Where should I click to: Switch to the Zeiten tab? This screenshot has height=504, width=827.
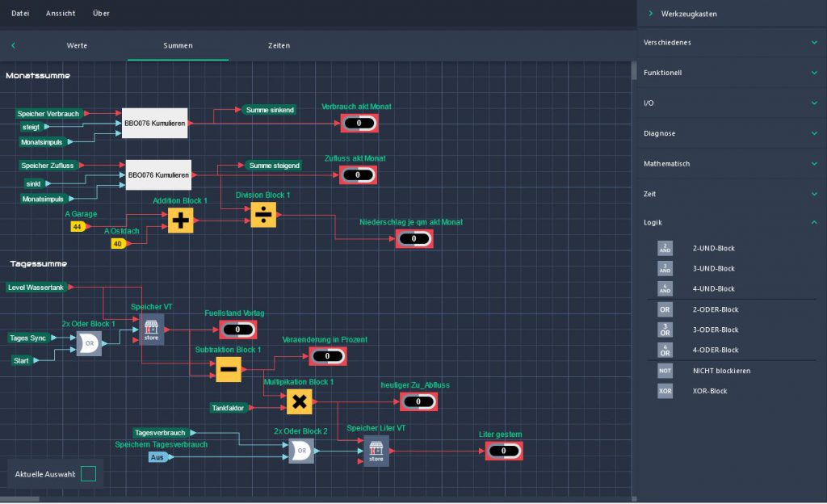pyautogui.click(x=279, y=45)
